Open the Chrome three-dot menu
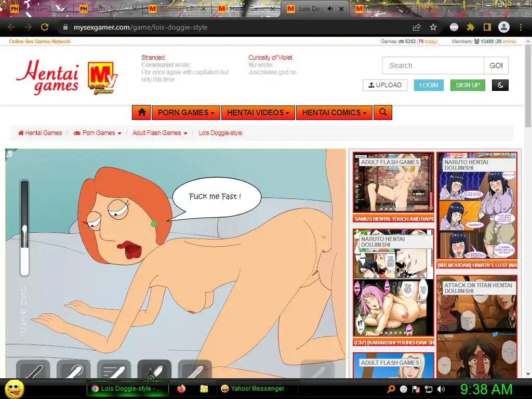This screenshot has width=532, height=399. [x=521, y=27]
